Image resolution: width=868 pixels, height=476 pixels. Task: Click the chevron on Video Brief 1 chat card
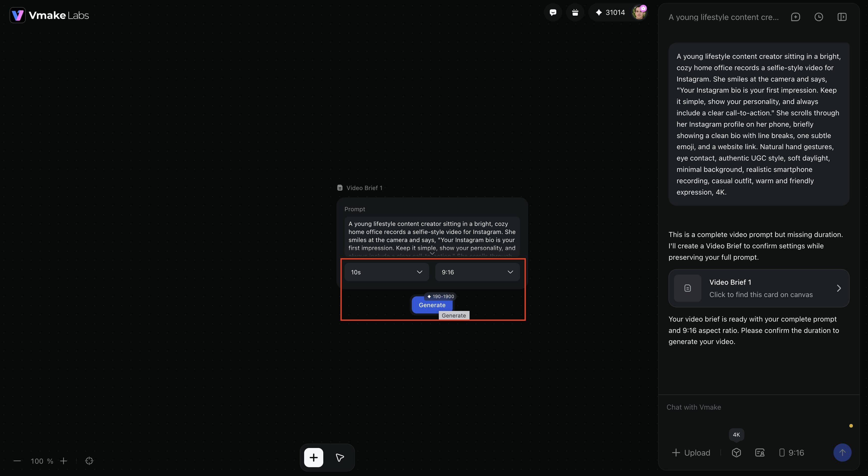pyautogui.click(x=839, y=288)
